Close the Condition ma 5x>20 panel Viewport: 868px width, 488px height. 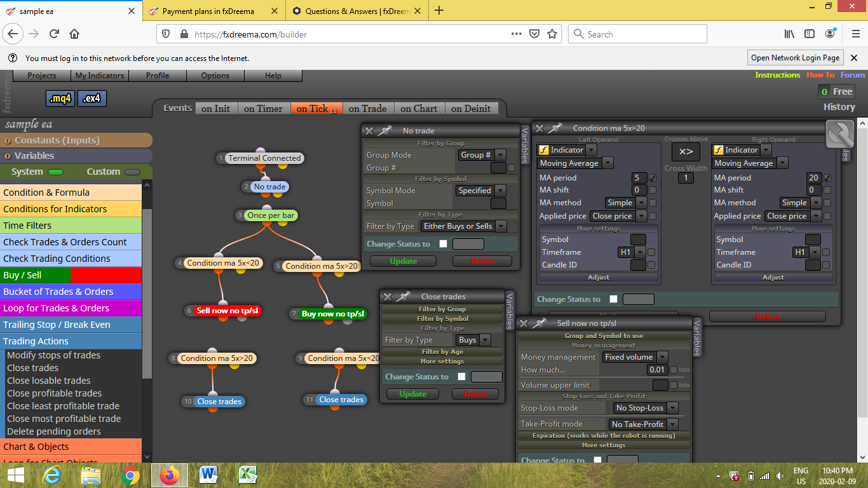tap(539, 128)
